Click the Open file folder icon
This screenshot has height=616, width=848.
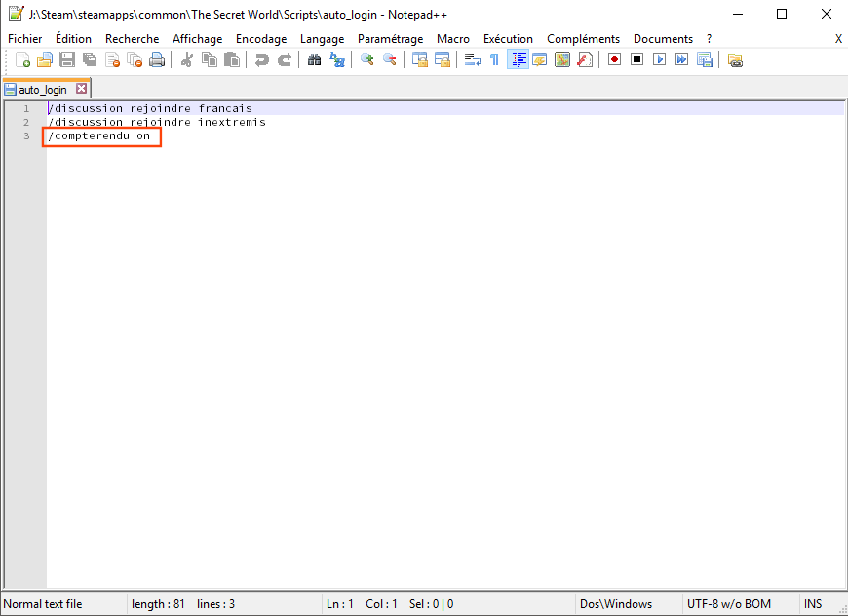click(x=44, y=59)
